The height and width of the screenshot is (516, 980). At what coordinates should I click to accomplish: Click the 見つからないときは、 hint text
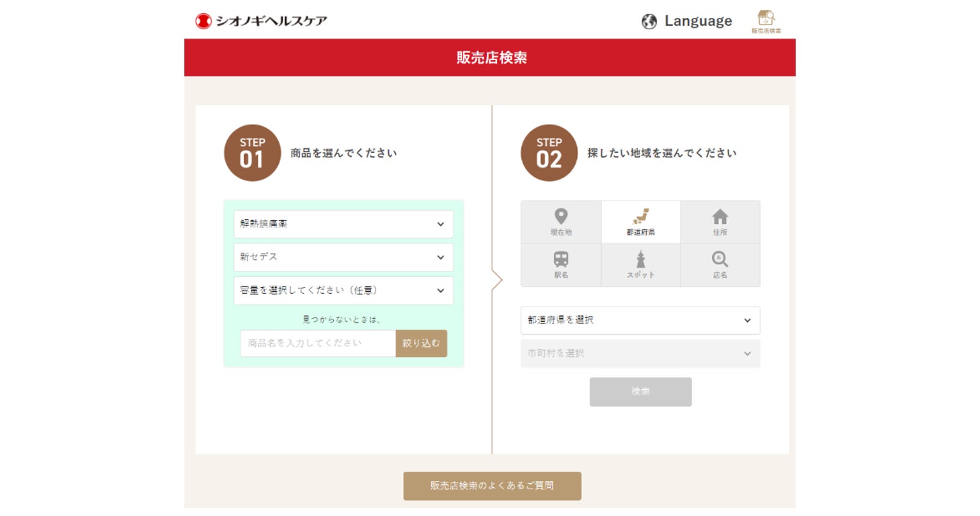point(342,319)
